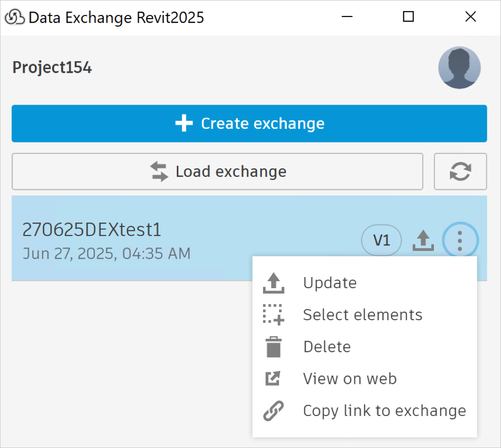Click the View on web icon

[x=274, y=379]
